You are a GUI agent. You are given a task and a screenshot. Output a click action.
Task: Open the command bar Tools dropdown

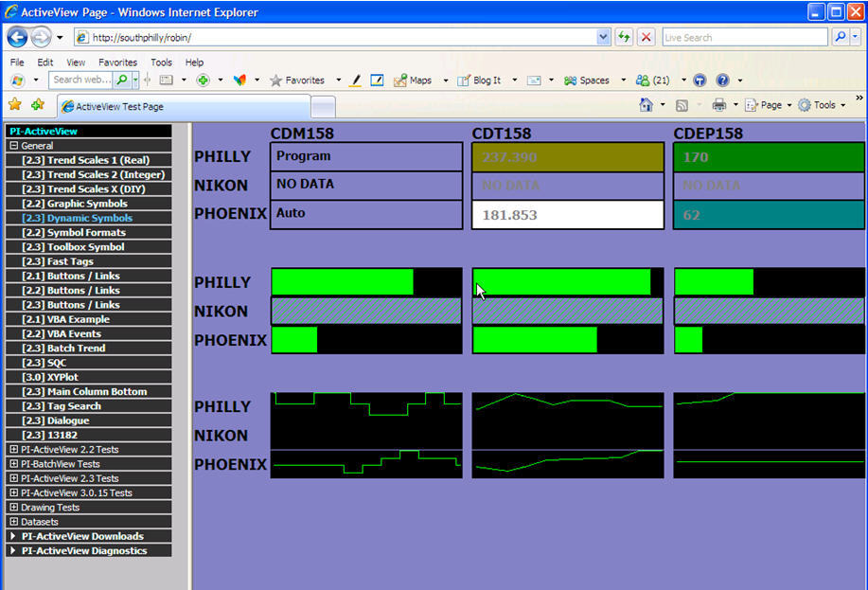822,105
